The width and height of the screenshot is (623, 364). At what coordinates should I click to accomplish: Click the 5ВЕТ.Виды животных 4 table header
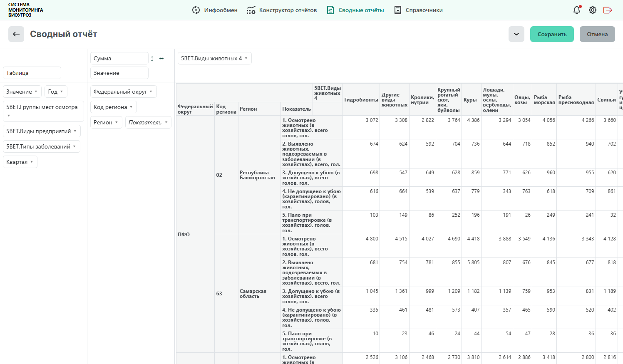[x=328, y=93]
